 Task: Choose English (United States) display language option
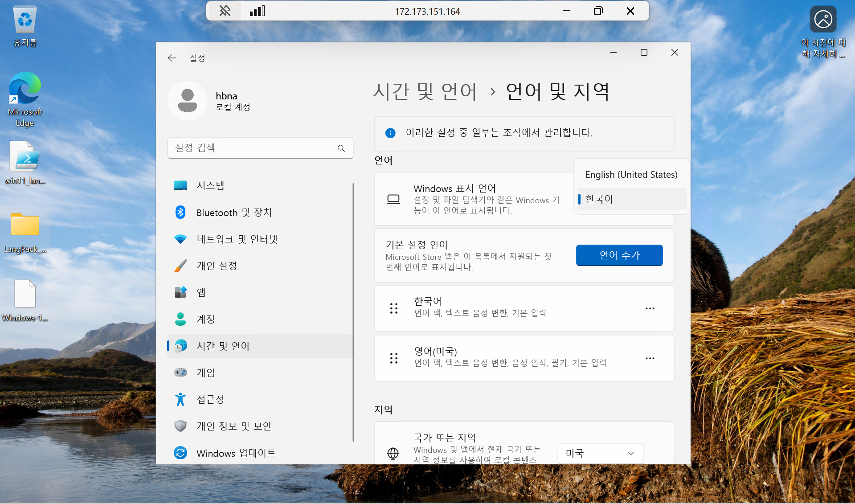[x=631, y=175]
